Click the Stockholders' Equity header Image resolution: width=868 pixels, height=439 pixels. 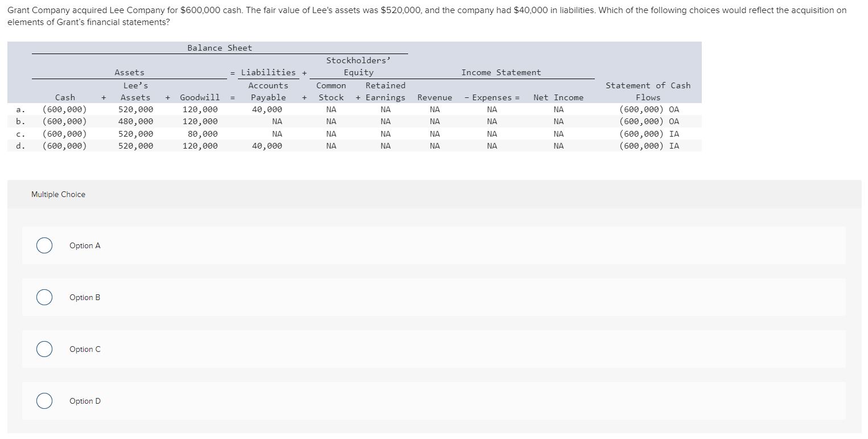358,65
